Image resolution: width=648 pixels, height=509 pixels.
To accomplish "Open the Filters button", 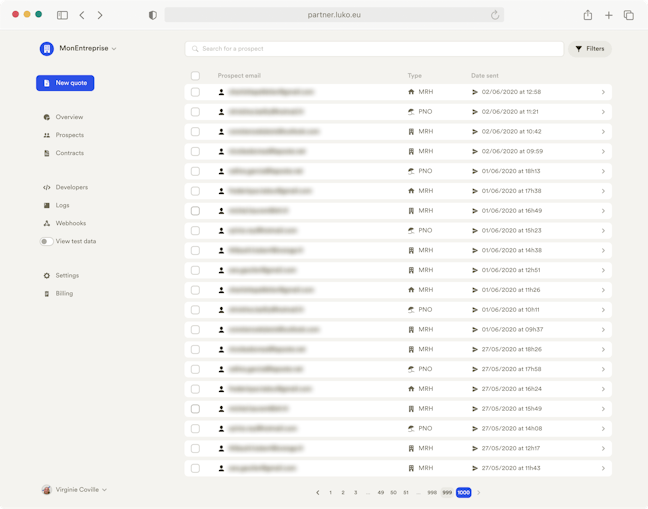I will [590, 48].
